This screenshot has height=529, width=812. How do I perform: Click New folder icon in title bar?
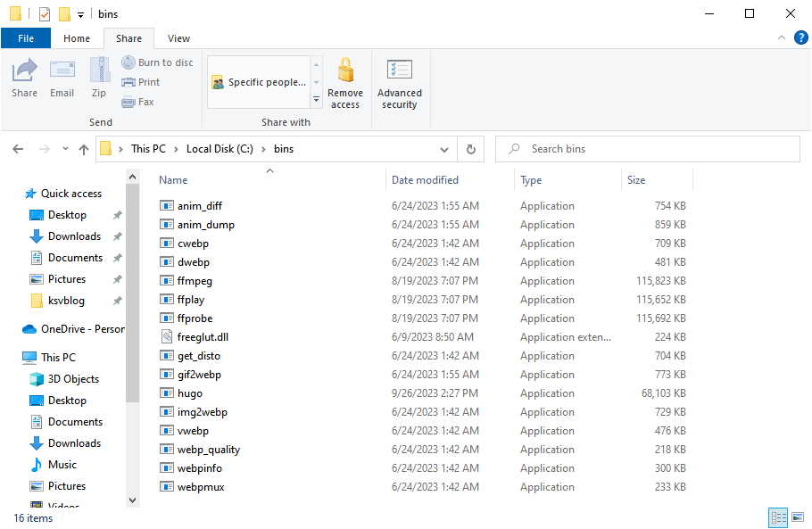click(x=64, y=14)
